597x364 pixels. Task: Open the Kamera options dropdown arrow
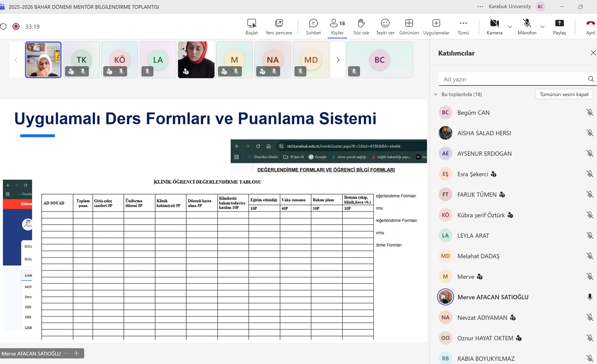pyautogui.click(x=510, y=27)
